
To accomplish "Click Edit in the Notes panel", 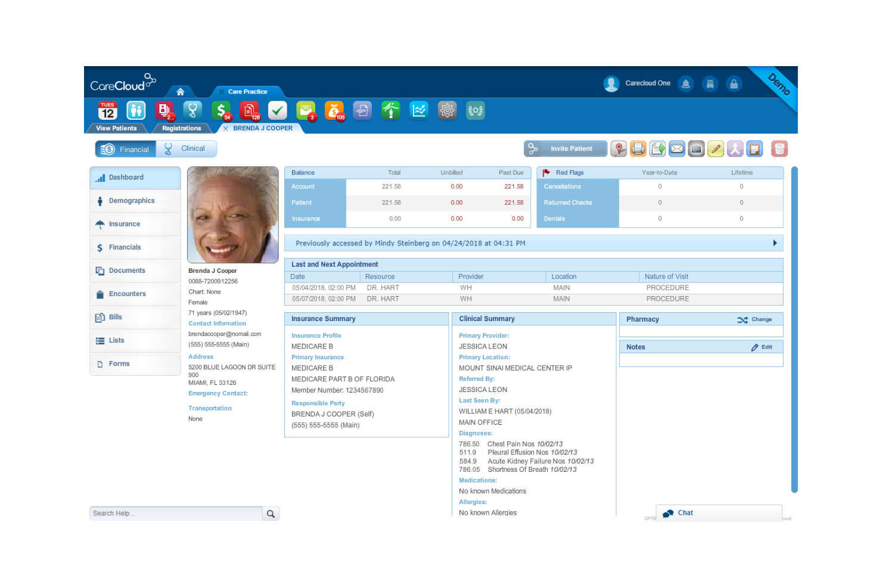I will click(x=762, y=347).
